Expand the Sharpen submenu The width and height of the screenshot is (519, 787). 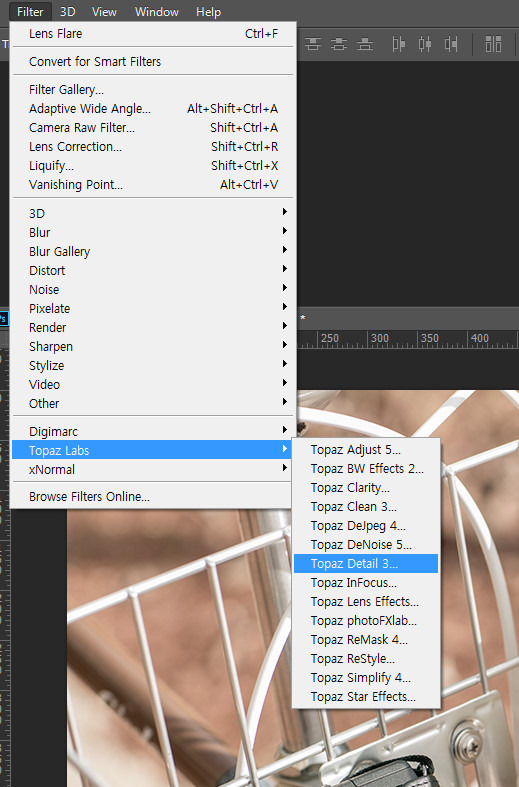point(153,347)
